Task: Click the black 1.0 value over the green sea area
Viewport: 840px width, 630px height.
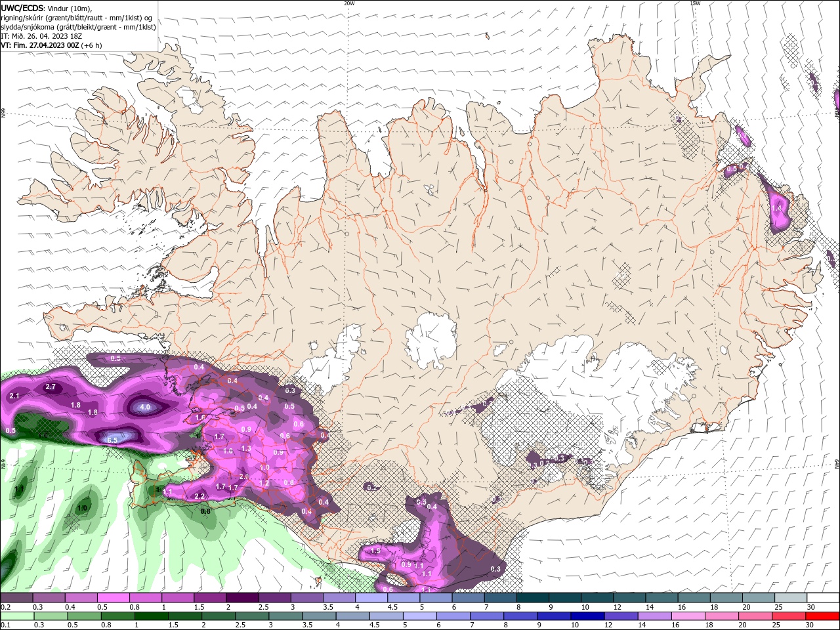Action: click(83, 509)
